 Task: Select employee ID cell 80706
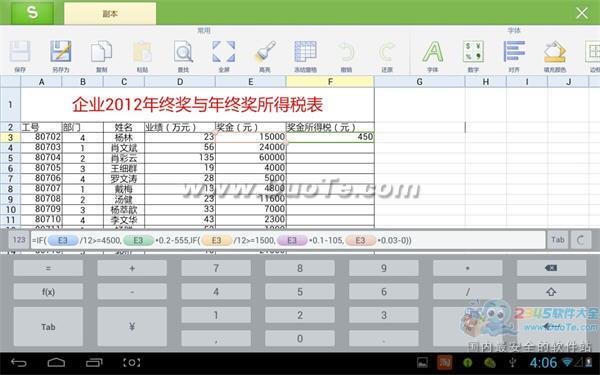pyautogui.click(x=41, y=178)
